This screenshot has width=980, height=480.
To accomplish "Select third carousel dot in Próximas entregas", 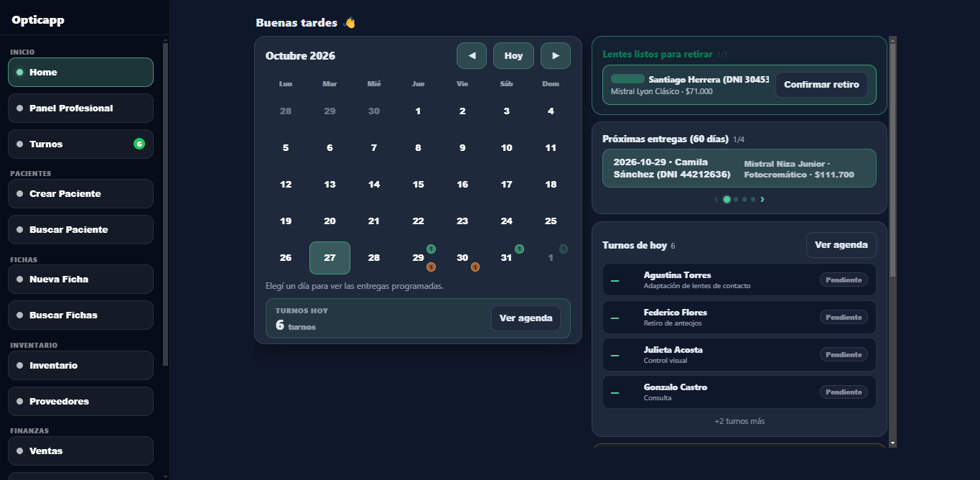I will [x=745, y=200].
